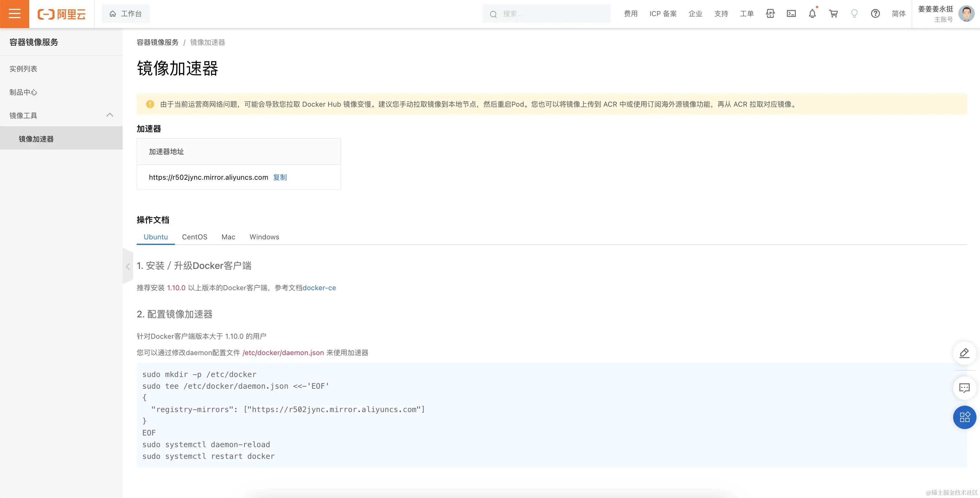Switch to the Windows tab

click(x=264, y=237)
